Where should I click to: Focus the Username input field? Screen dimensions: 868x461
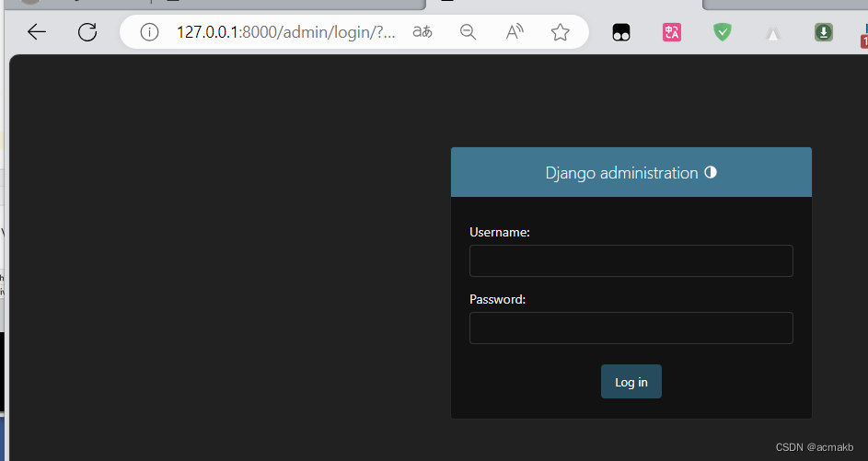click(631, 260)
